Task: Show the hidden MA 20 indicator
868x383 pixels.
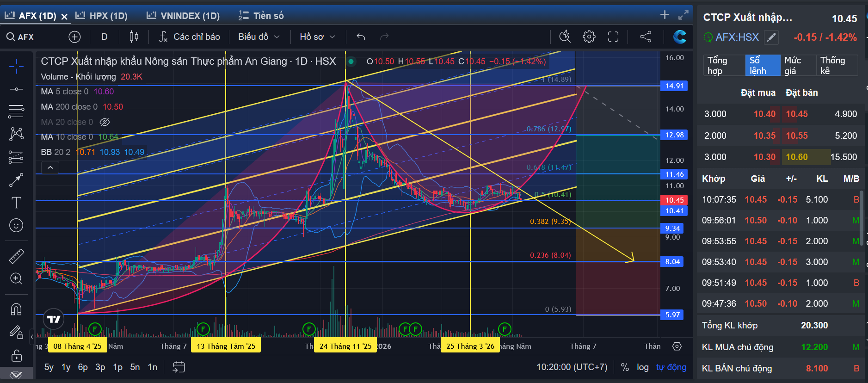Action: (x=105, y=122)
